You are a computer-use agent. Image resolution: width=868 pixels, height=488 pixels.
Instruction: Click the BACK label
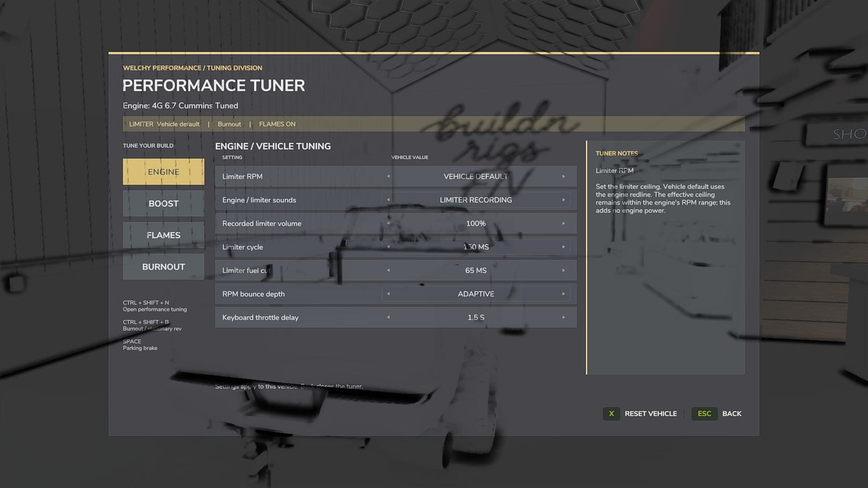[x=731, y=413]
